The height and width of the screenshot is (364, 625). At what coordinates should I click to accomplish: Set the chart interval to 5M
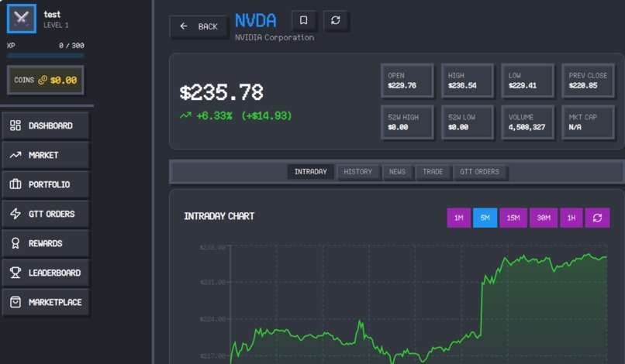[485, 218]
